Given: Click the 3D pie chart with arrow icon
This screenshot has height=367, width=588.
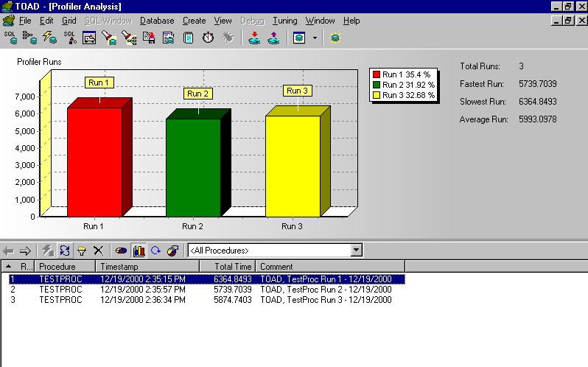Looking at the screenshot, I should 173,251.
